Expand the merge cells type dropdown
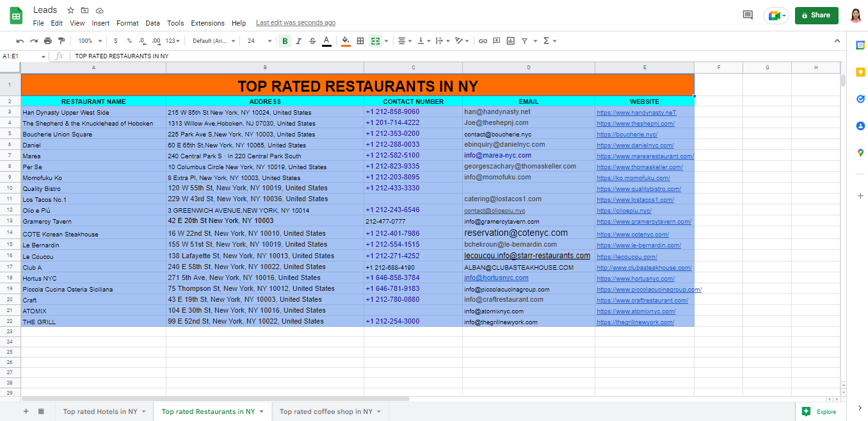 pyautogui.click(x=387, y=41)
